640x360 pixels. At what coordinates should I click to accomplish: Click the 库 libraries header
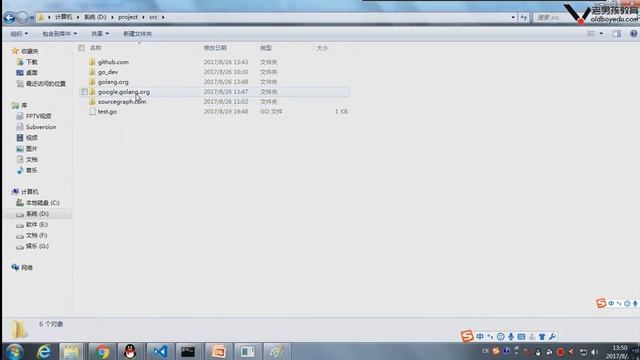click(x=24, y=105)
